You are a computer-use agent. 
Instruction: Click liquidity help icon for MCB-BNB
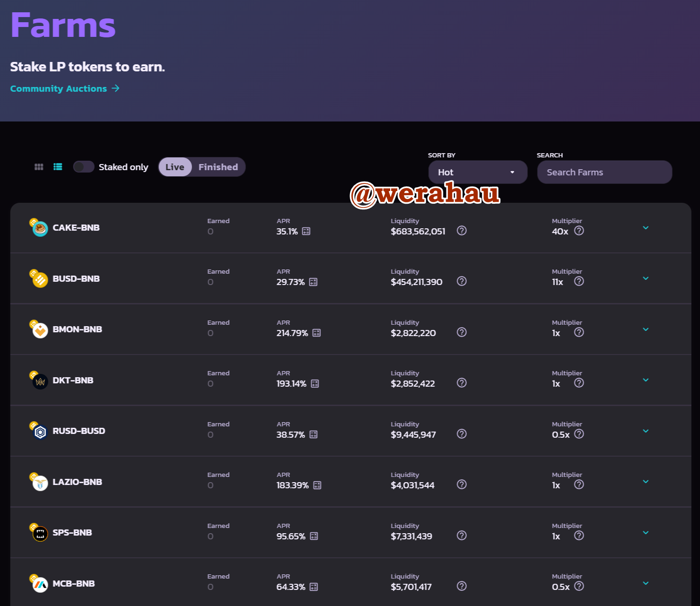tap(462, 586)
